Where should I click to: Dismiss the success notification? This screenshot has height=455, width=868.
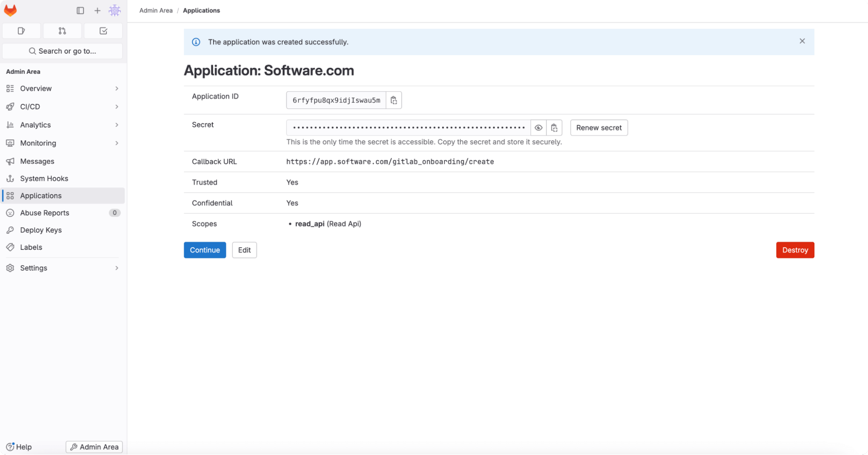[802, 41]
